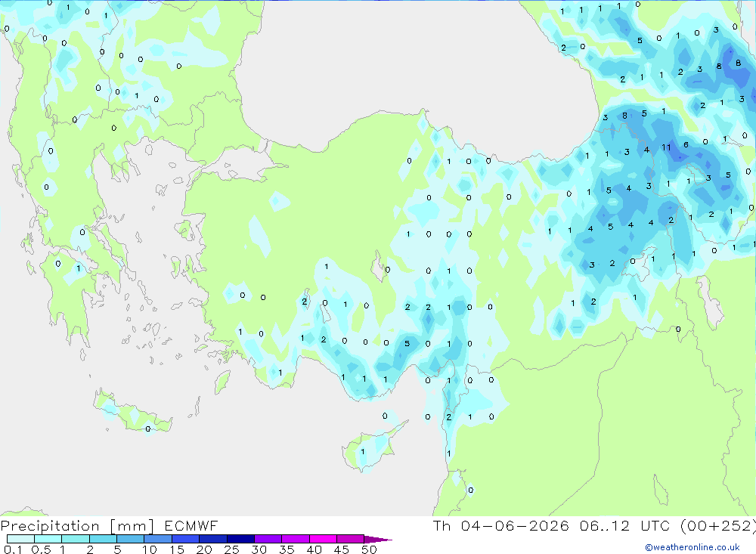Click the 'ECMWF' model label
Image resolution: width=756 pixels, height=554 pixels.
click(x=191, y=525)
